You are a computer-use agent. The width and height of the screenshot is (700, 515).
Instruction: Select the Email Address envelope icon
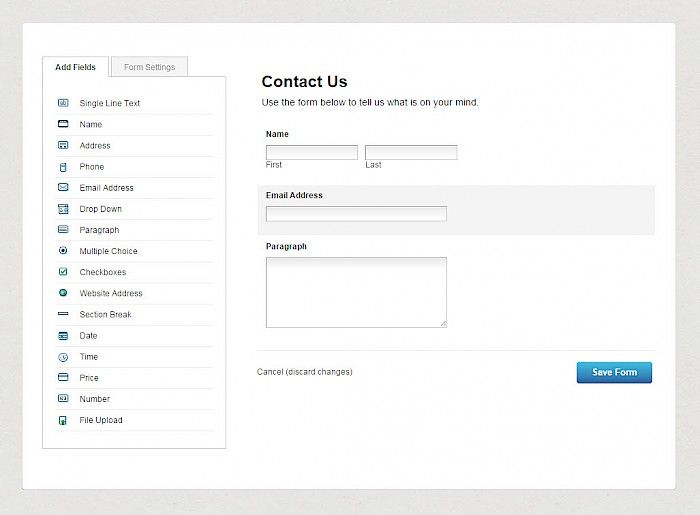tap(63, 187)
